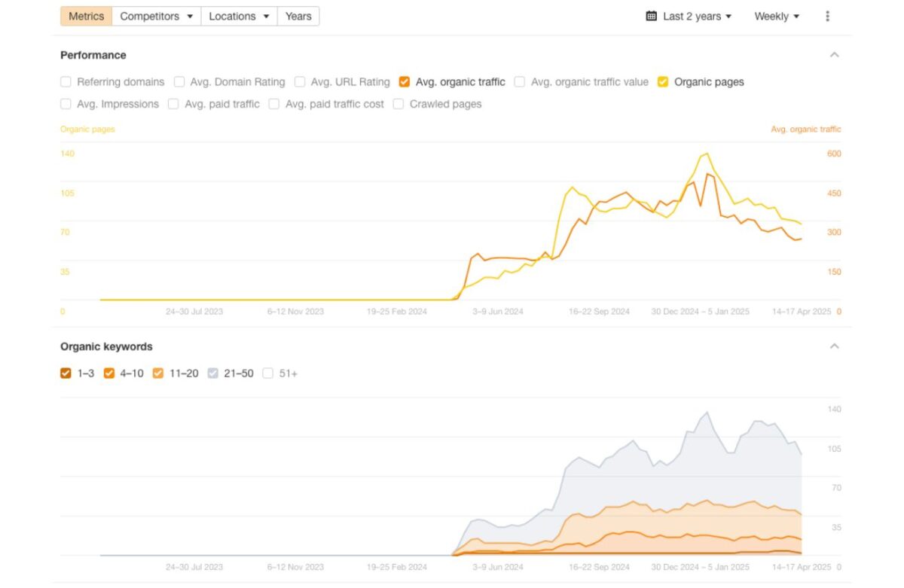Open the Locations tab menu

point(239,17)
